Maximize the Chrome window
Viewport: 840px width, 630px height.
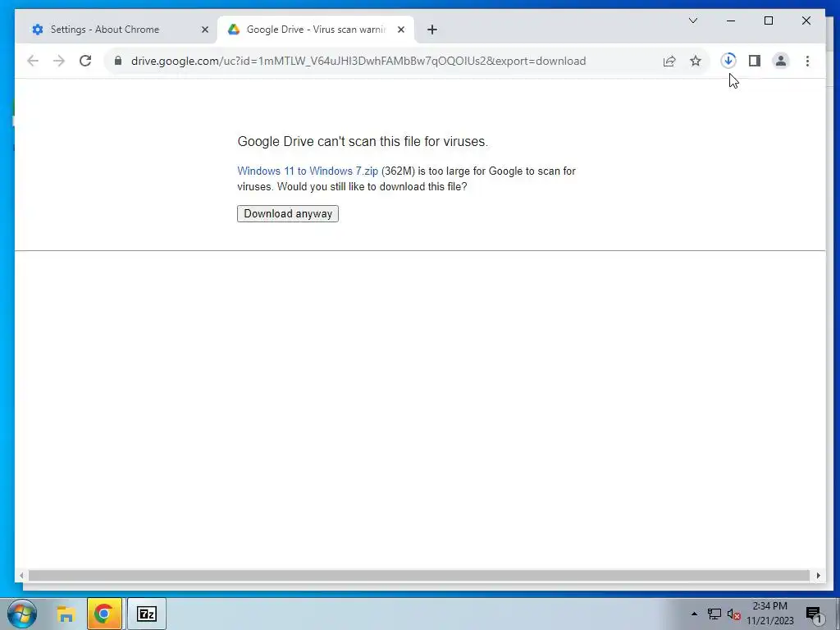pyautogui.click(x=768, y=21)
